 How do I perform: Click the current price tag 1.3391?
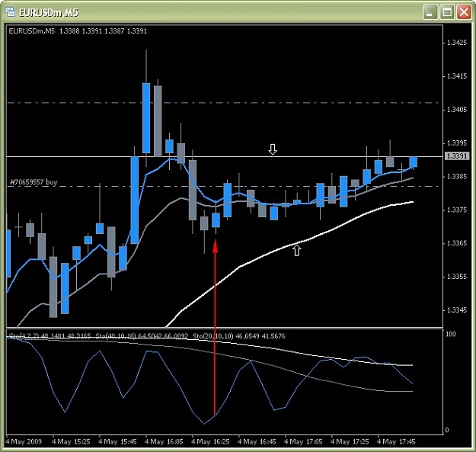(457, 155)
